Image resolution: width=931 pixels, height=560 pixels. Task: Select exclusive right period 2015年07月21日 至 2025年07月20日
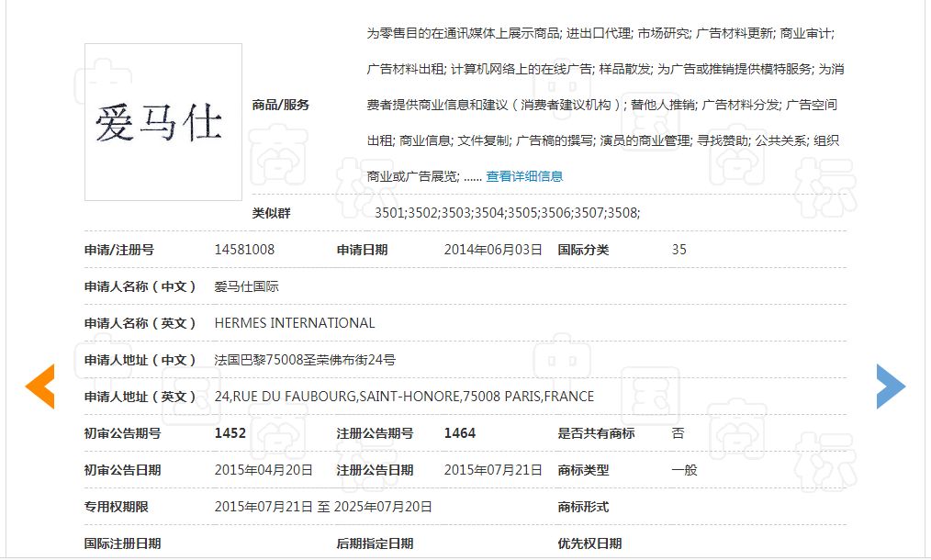coord(323,507)
